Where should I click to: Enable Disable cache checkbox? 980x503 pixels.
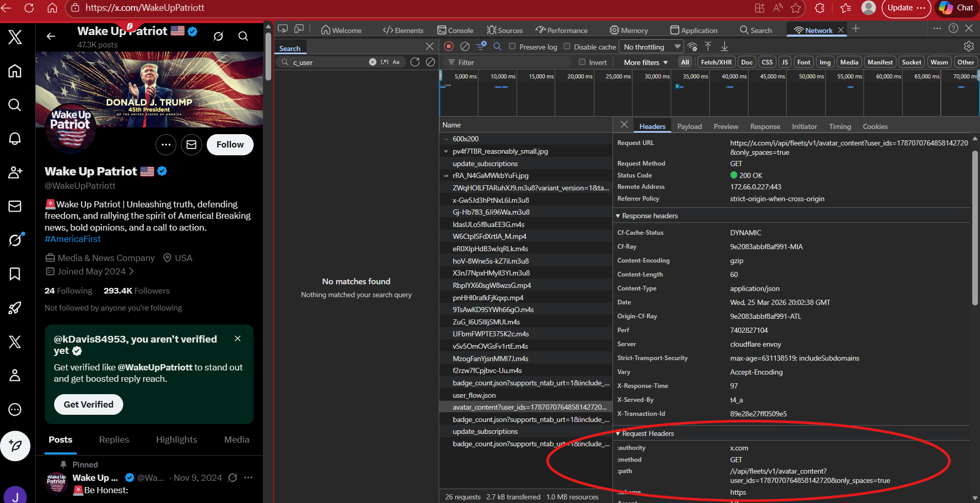point(567,46)
